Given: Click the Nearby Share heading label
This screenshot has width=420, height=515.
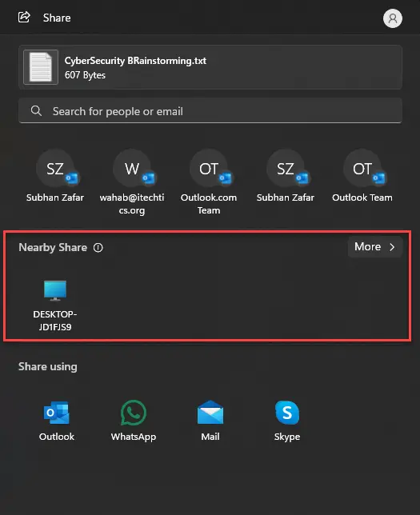Looking at the screenshot, I should (x=53, y=247).
